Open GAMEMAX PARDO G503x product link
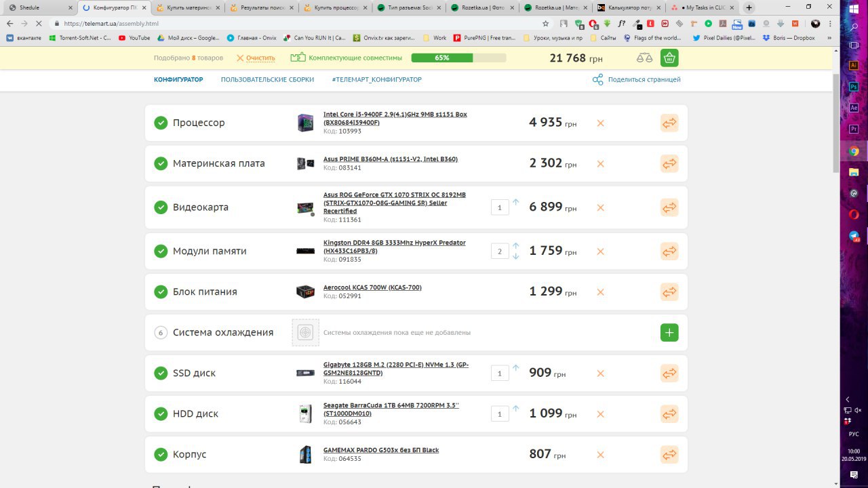Viewport: 868px width, 488px height. [381, 450]
